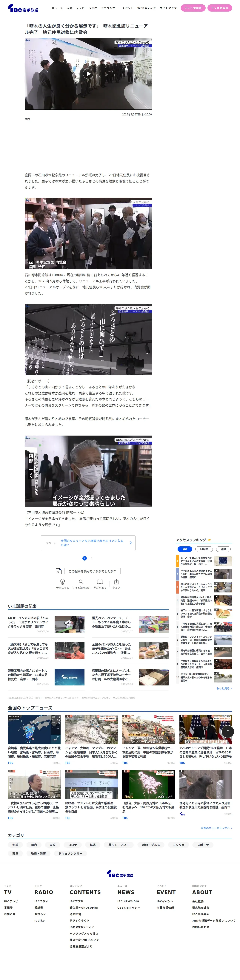Click the chevron arrow in the 次ページ box

point(131,543)
